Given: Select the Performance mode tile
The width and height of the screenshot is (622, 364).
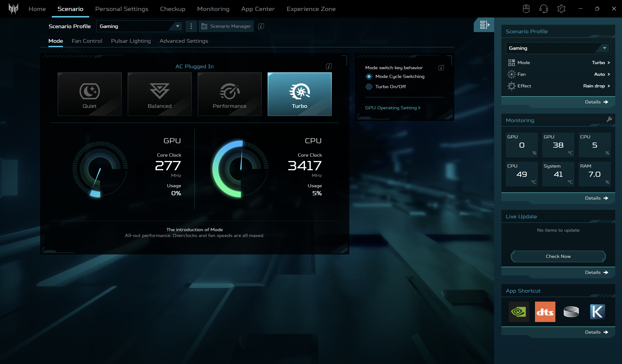Looking at the screenshot, I should pos(229,94).
